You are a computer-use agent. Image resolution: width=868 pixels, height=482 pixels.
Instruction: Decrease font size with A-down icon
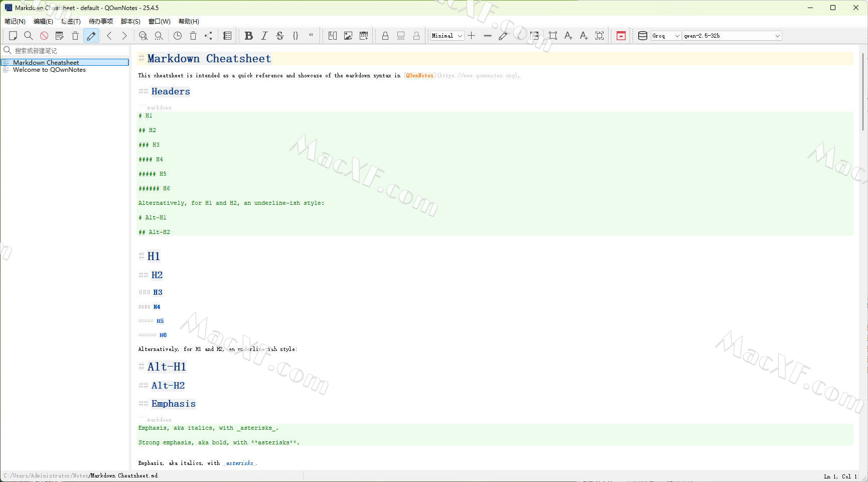point(584,36)
